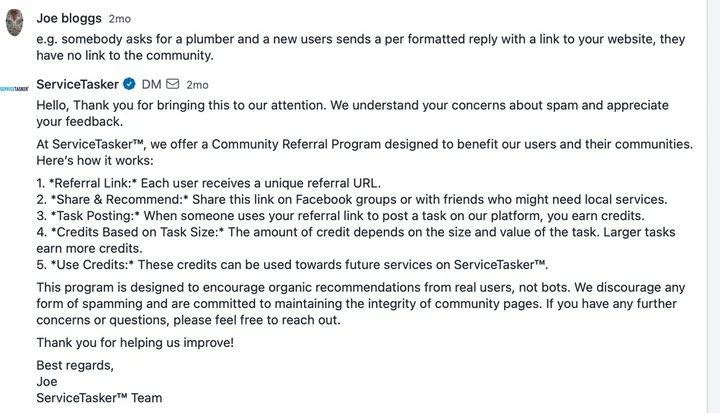Click the 2mo timestamp on Joe bloggs' comment
The height and width of the screenshot is (413, 720).
[119, 19]
